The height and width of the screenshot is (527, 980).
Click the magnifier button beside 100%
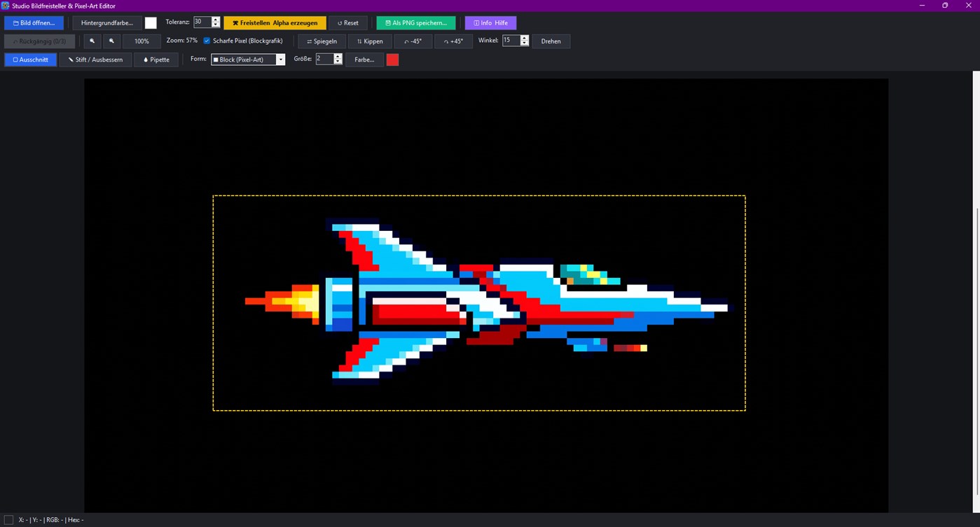click(x=111, y=41)
